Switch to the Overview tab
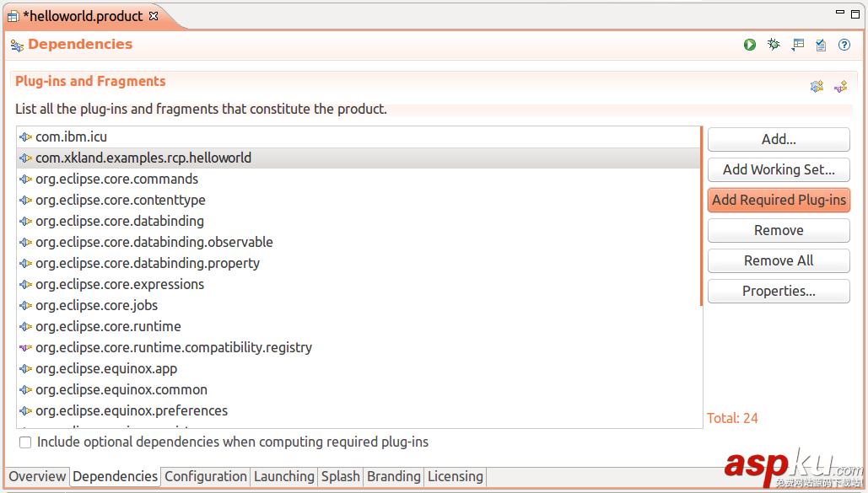This screenshot has width=868, height=493. (37, 476)
